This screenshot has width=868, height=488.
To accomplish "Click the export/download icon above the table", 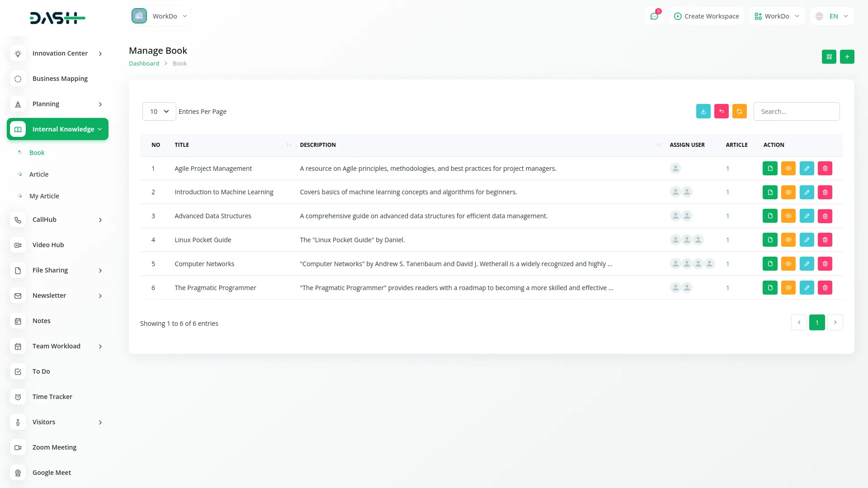I will pyautogui.click(x=703, y=111).
